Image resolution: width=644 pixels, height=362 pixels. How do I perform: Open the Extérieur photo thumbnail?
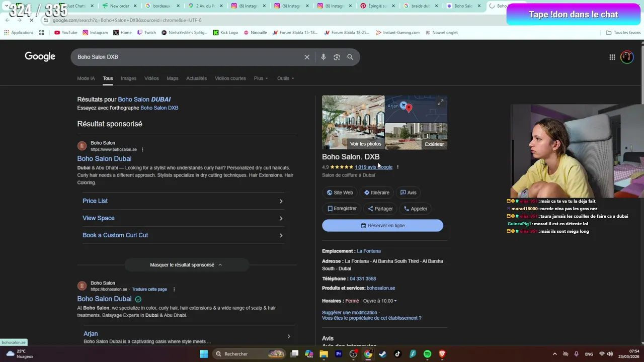point(416,137)
